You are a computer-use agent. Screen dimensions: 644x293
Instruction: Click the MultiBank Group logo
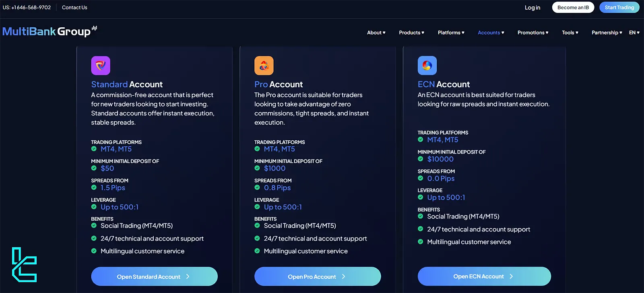(x=50, y=31)
